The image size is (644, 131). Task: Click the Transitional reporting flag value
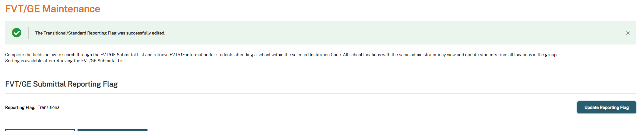49,107
